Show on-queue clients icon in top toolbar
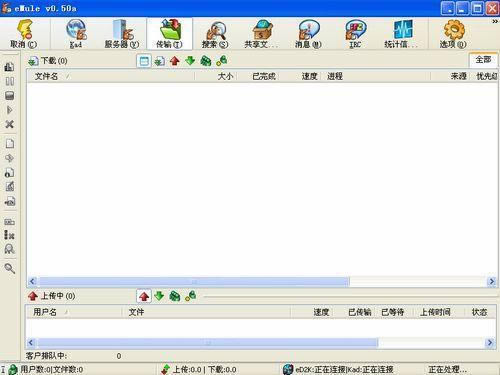 tap(206, 61)
